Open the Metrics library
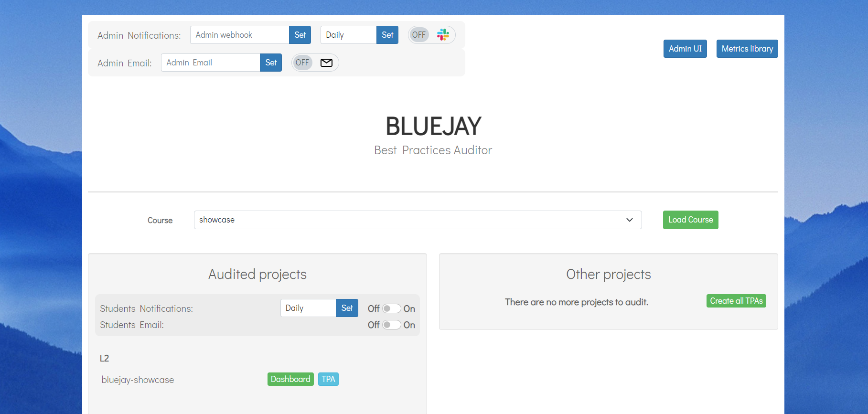The image size is (868, 414). pyautogui.click(x=747, y=49)
